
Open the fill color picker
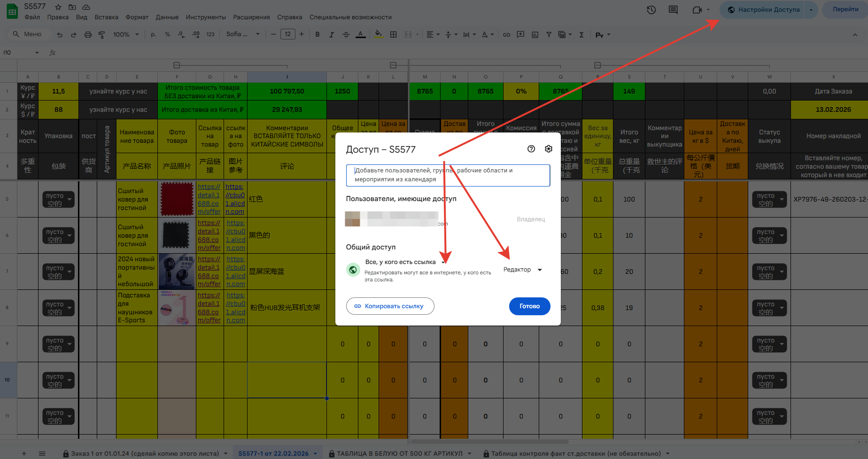378,34
